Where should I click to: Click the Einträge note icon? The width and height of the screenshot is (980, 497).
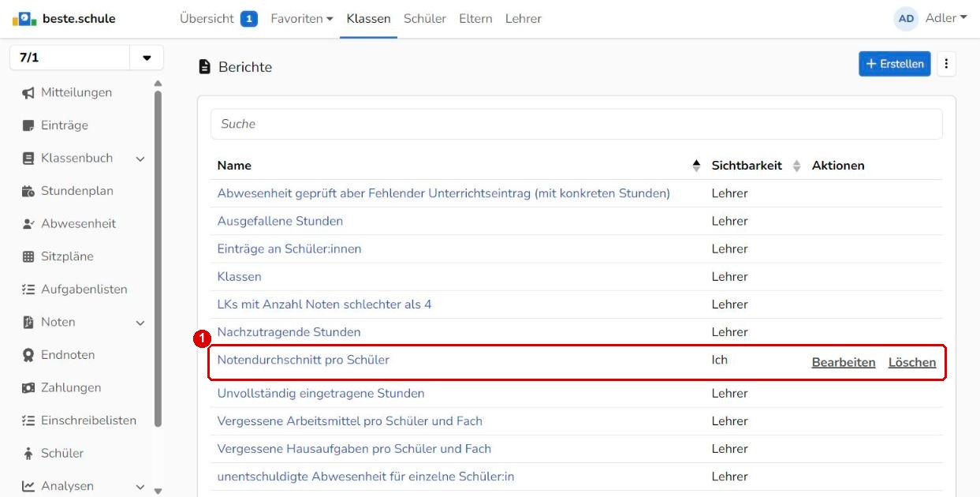coord(28,125)
